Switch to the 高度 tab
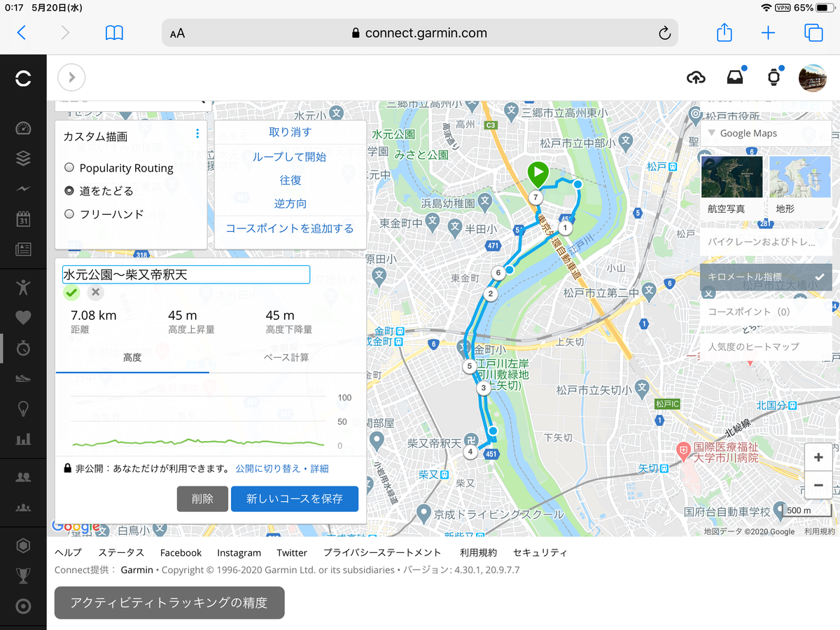840x630 pixels. pos(132,358)
